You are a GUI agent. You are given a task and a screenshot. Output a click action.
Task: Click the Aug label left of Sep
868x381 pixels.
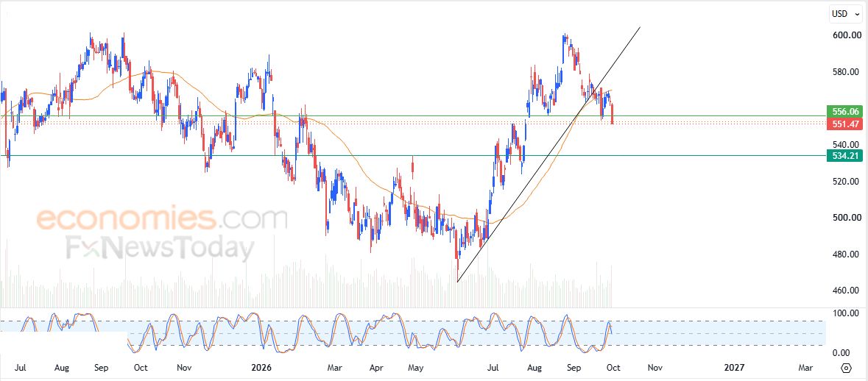point(62,367)
